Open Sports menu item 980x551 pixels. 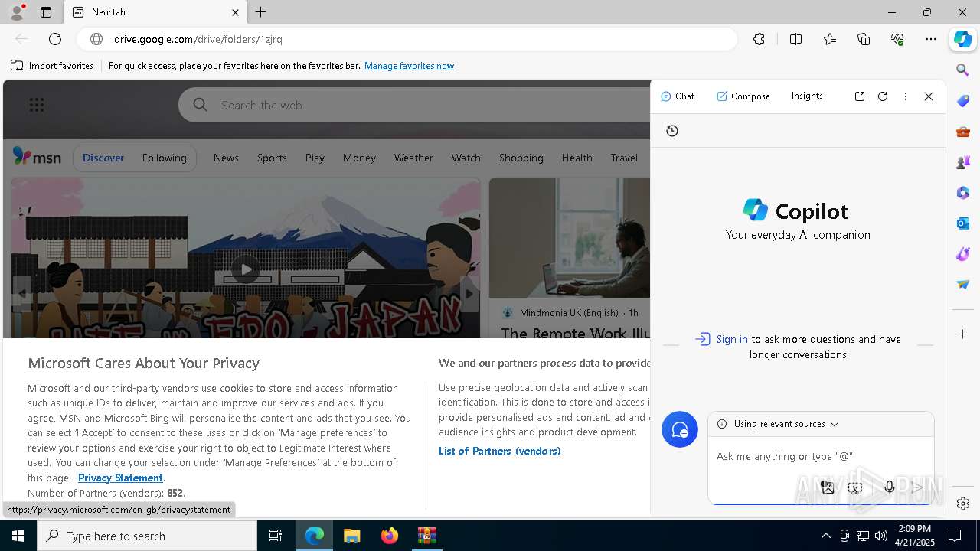pyautogui.click(x=272, y=158)
